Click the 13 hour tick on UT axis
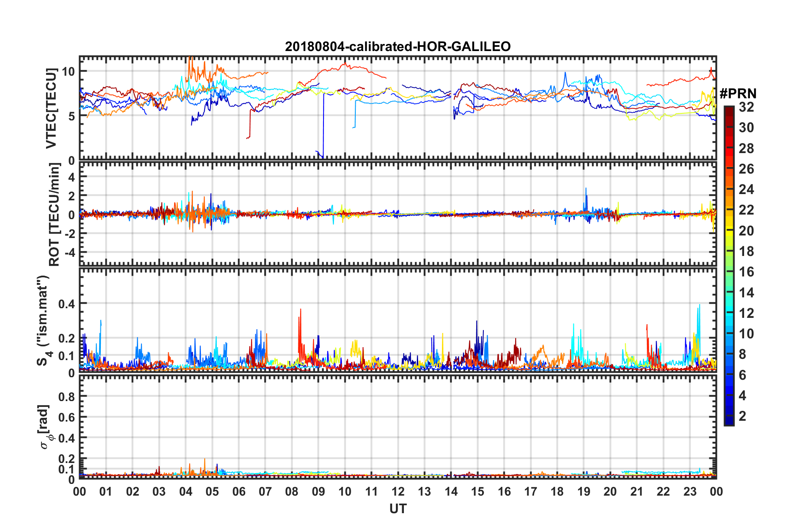 [x=424, y=491]
